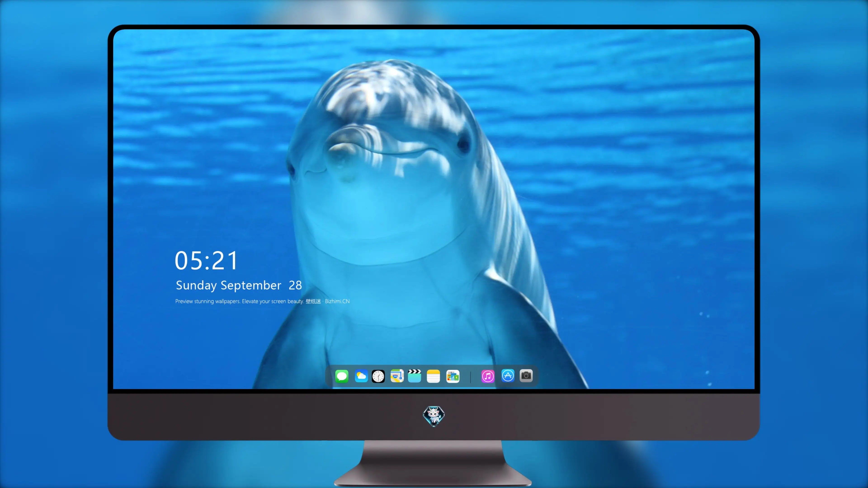This screenshot has height=488, width=868.
Task: Open the Camera app in dock
Action: coord(526,375)
